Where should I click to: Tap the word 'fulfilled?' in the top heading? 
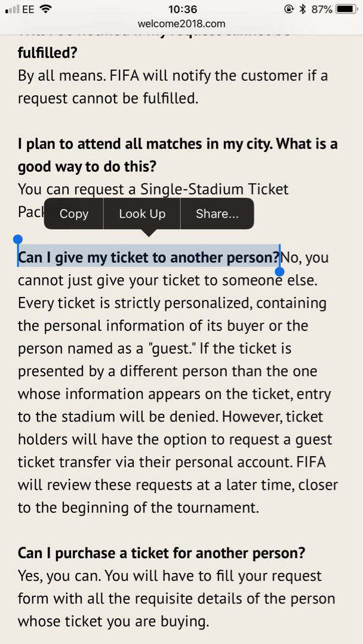[x=47, y=52]
